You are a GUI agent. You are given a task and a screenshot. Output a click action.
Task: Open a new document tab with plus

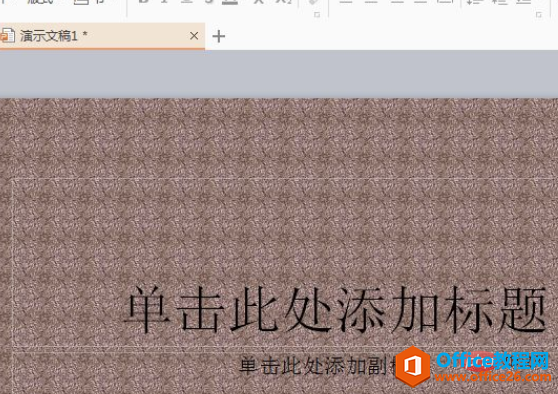219,36
